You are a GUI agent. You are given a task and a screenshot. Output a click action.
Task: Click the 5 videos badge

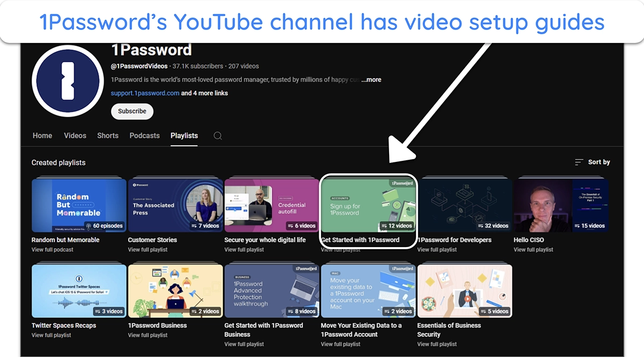click(x=494, y=311)
